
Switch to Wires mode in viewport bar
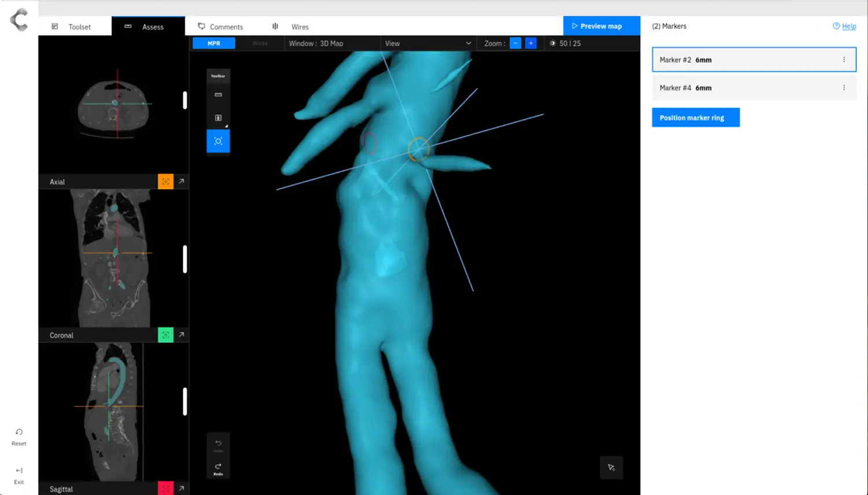260,43
